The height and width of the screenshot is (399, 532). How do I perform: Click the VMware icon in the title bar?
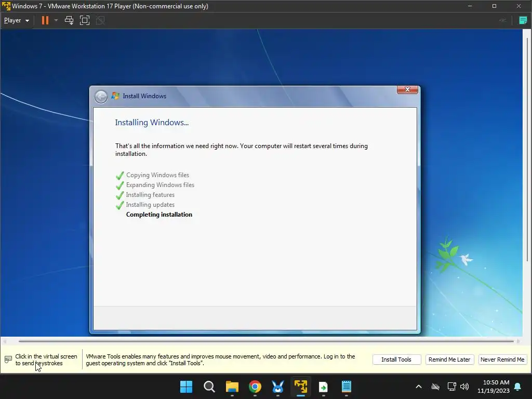pos(6,6)
